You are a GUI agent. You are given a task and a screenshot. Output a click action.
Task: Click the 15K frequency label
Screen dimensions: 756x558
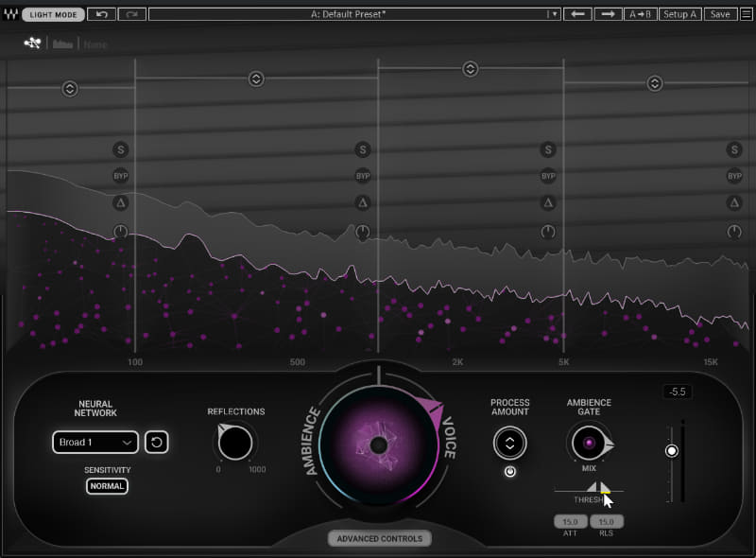pos(711,361)
